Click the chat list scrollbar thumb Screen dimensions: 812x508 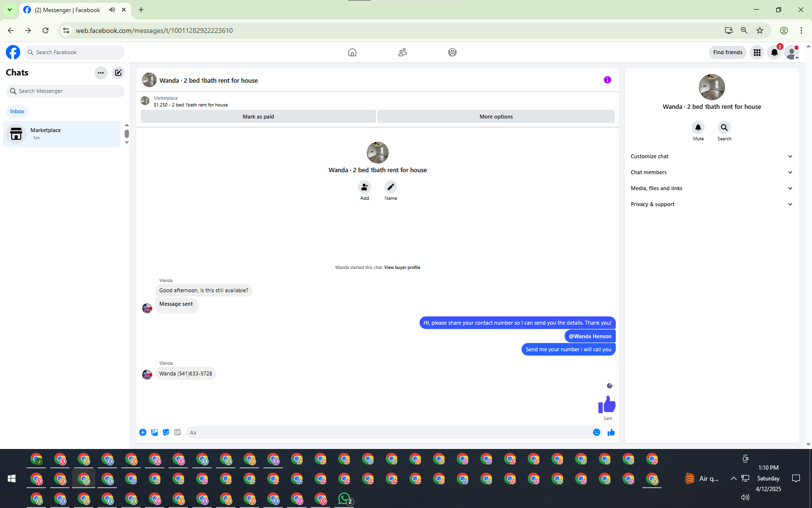click(127, 134)
